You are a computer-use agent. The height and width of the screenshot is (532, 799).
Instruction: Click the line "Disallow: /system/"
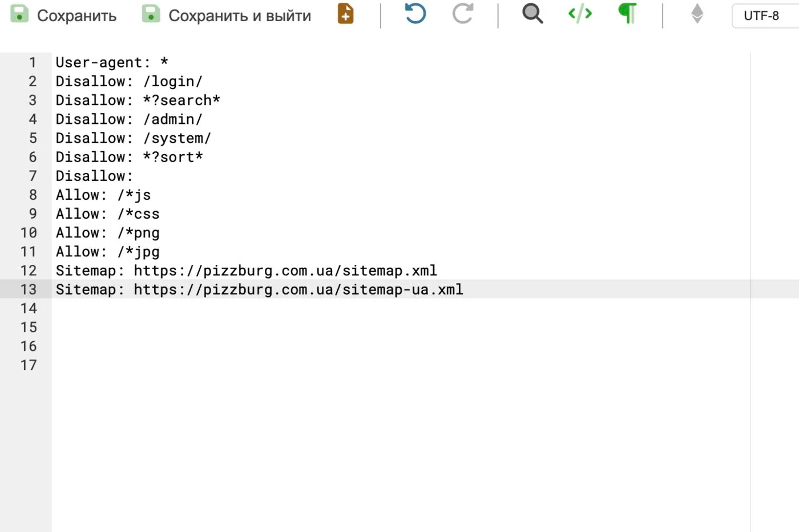pos(134,138)
